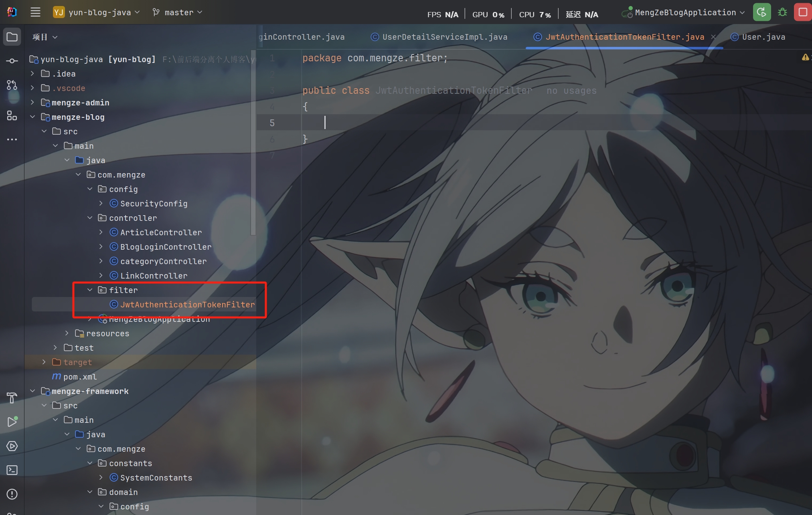Expand the target folder

pyautogui.click(x=44, y=362)
